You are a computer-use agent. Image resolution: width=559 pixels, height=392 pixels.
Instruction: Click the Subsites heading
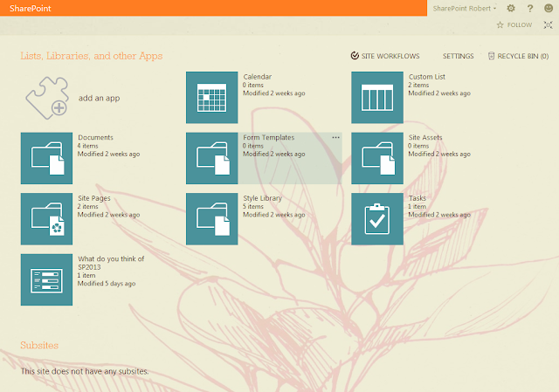[x=39, y=346]
